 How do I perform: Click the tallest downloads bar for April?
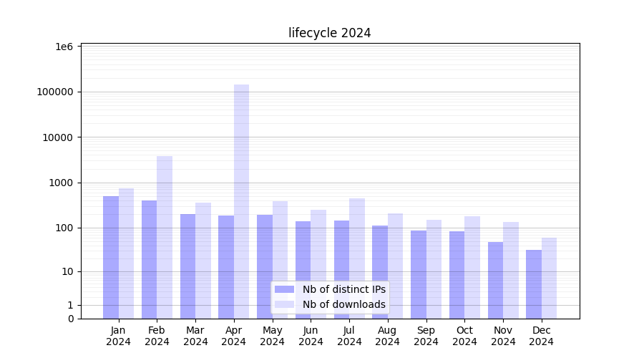coord(241,200)
